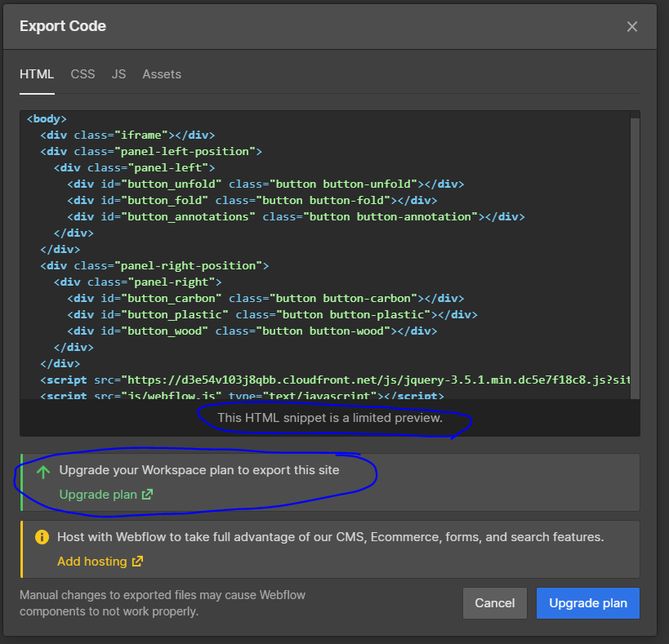This screenshot has width=669, height=644.
Task: Click the Export Code dialog title
Action: pyautogui.click(x=63, y=26)
